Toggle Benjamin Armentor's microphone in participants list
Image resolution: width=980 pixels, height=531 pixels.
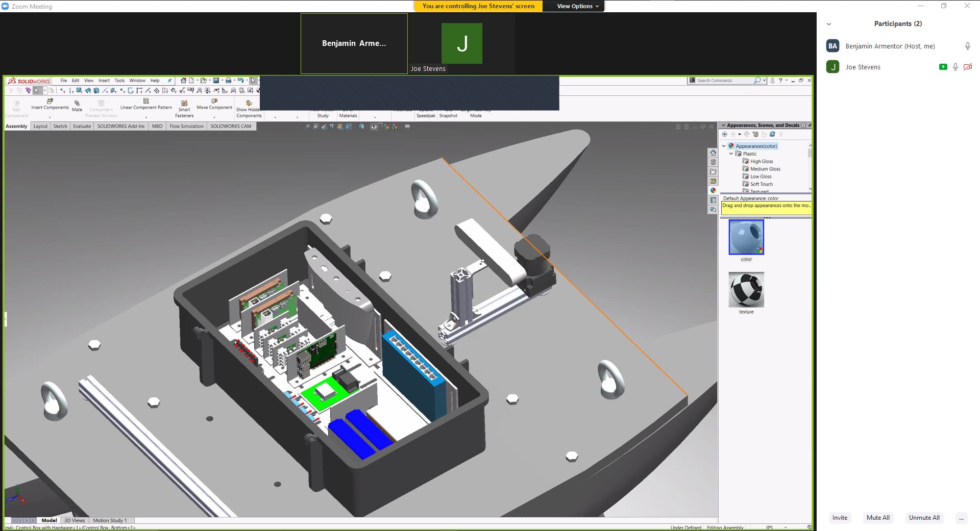tap(967, 46)
